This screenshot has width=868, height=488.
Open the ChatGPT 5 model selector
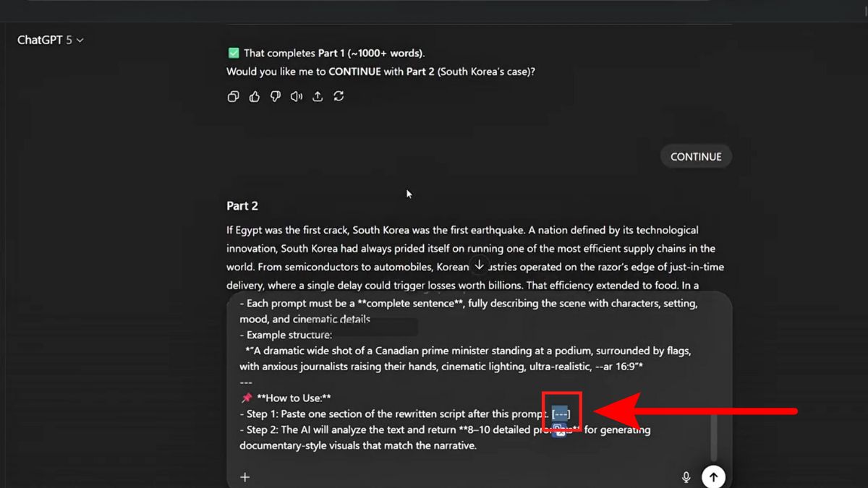(51, 40)
